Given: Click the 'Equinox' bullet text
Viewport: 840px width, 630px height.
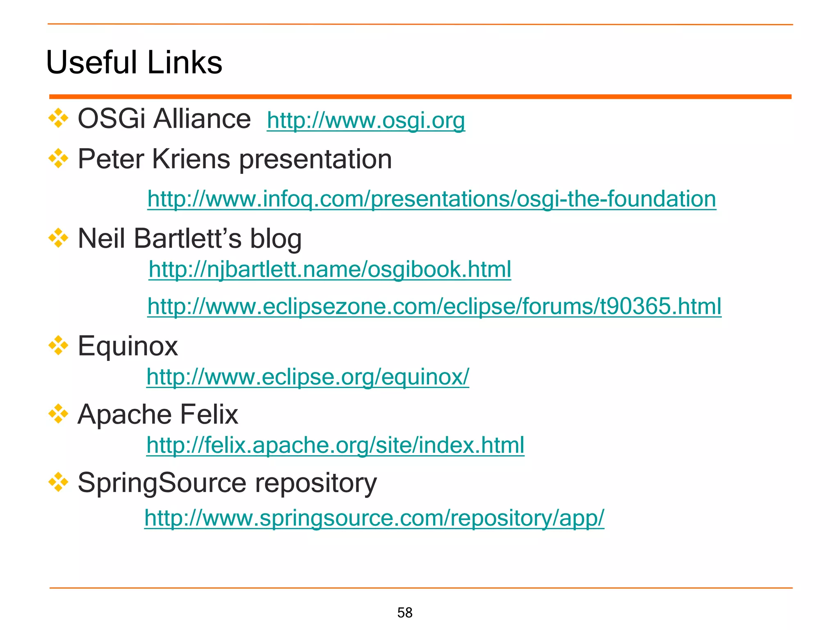Looking at the screenshot, I should pos(128,347).
